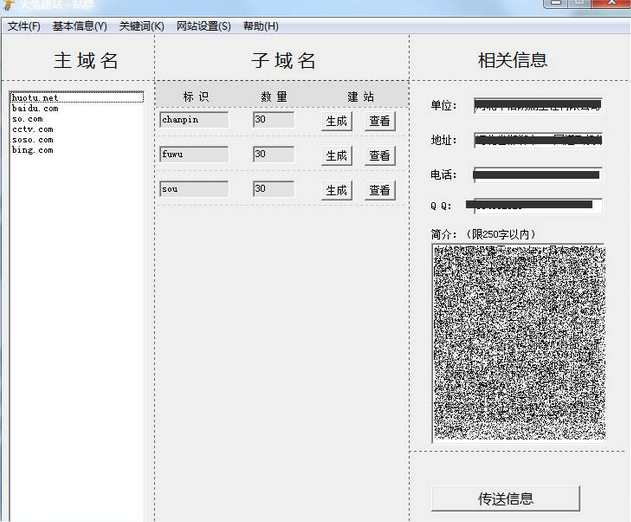Click the 传送信息 button
The image size is (631, 522).
(x=505, y=498)
